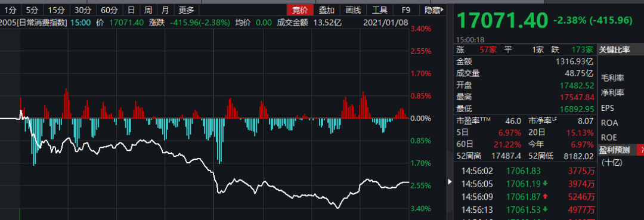The height and width of the screenshot is (220, 644).
Task: Open the 30分 interval chart
Action: point(83,10)
